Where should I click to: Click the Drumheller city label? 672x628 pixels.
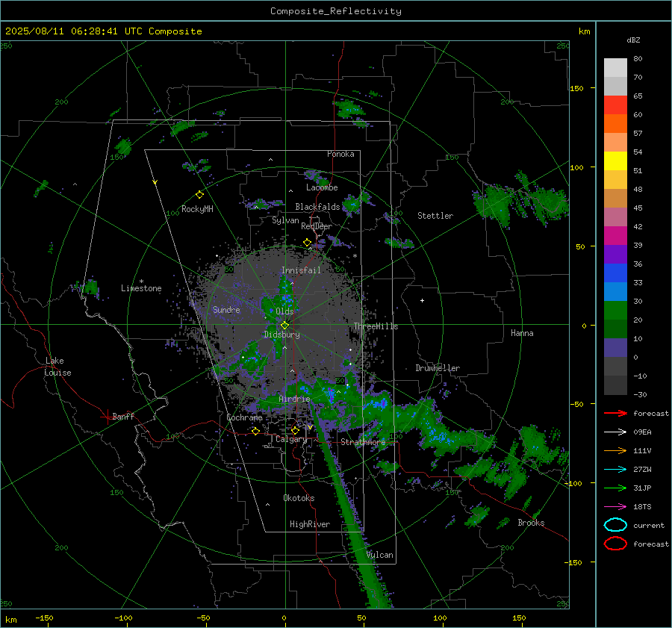438,368
